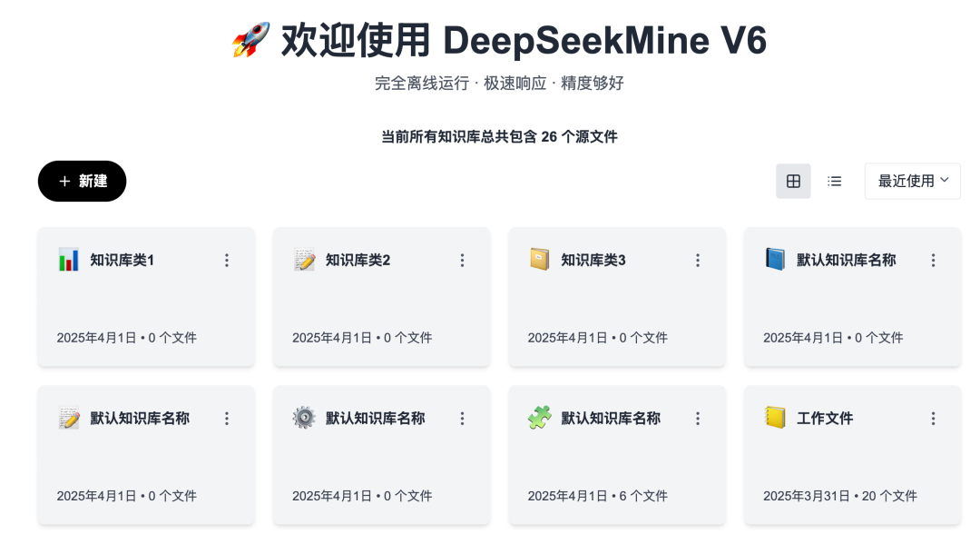Screen dimensions: 980x534
Task: Click the yellow book icon on 工作文件
Action: click(x=775, y=418)
